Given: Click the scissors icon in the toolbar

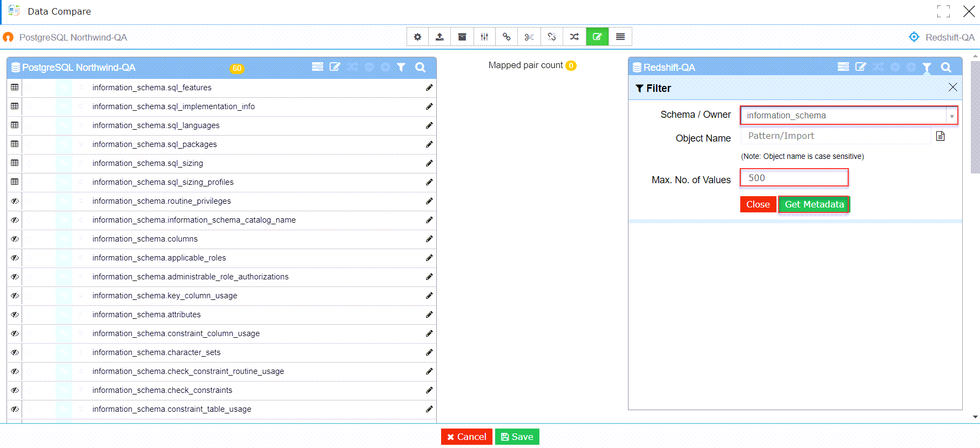Looking at the screenshot, I should click(529, 37).
